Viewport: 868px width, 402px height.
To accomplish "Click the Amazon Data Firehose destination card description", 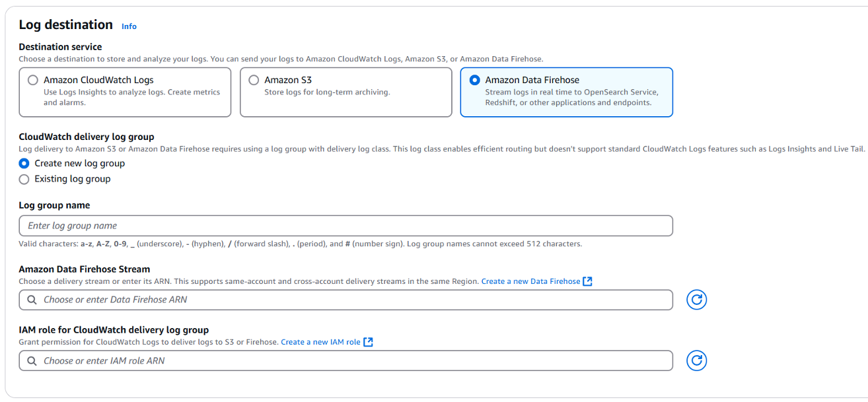I will click(571, 98).
